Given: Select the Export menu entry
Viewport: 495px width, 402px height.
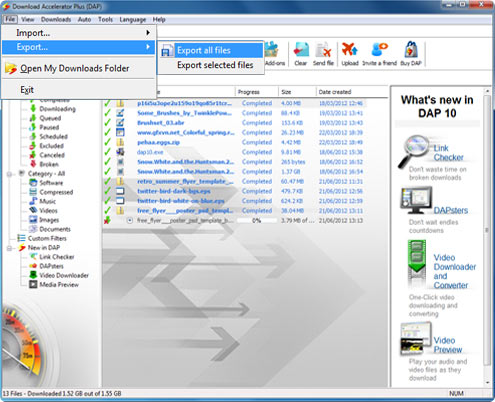Looking at the screenshot, I should 79,47.
